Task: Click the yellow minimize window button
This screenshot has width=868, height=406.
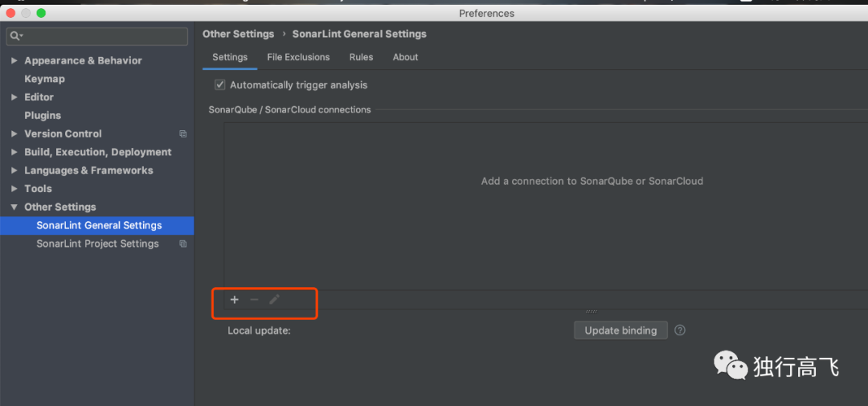Action: pyautogui.click(x=26, y=13)
